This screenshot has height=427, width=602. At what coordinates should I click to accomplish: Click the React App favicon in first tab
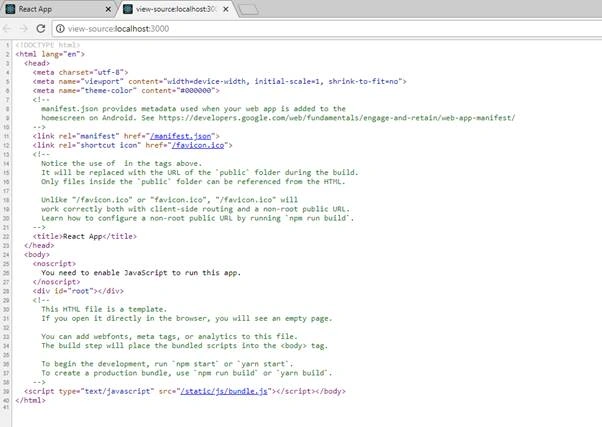click(10, 9)
